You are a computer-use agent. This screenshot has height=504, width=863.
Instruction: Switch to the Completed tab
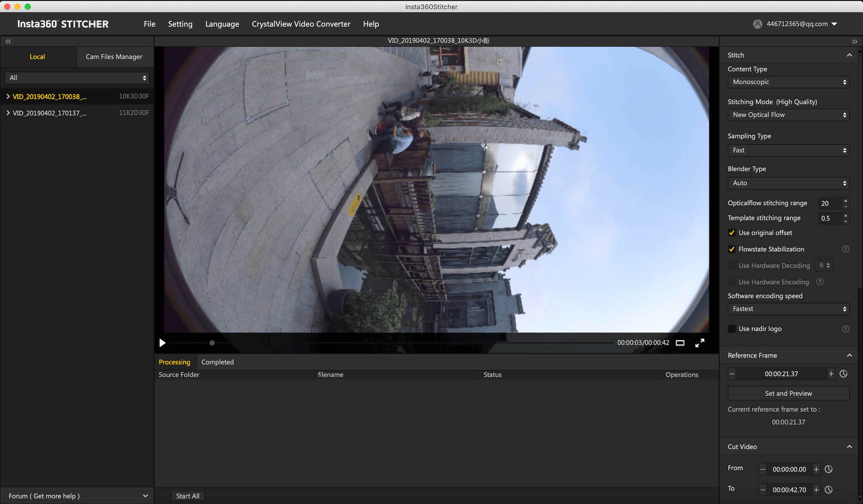(x=217, y=362)
